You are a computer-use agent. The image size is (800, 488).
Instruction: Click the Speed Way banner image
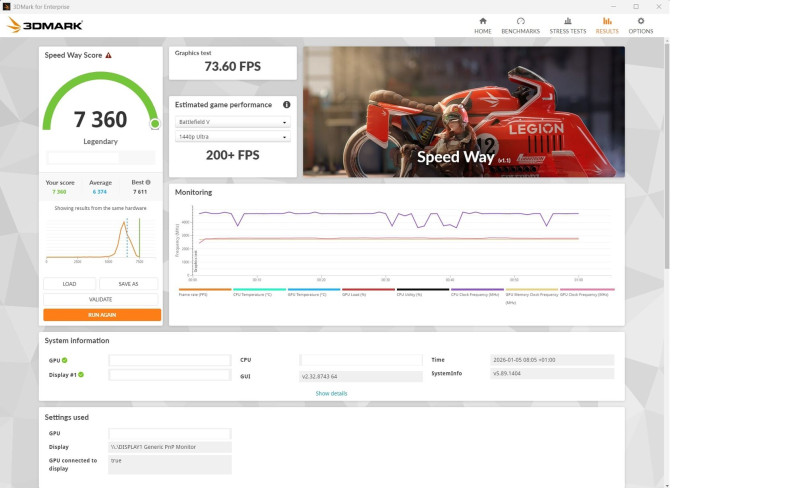[464, 112]
